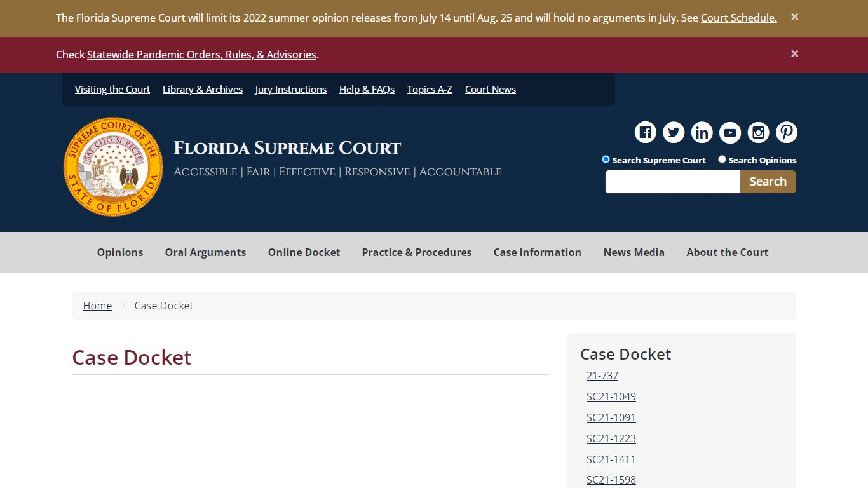Open case docket SC21-1091
Screen dimensions: 868x488
click(x=611, y=417)
